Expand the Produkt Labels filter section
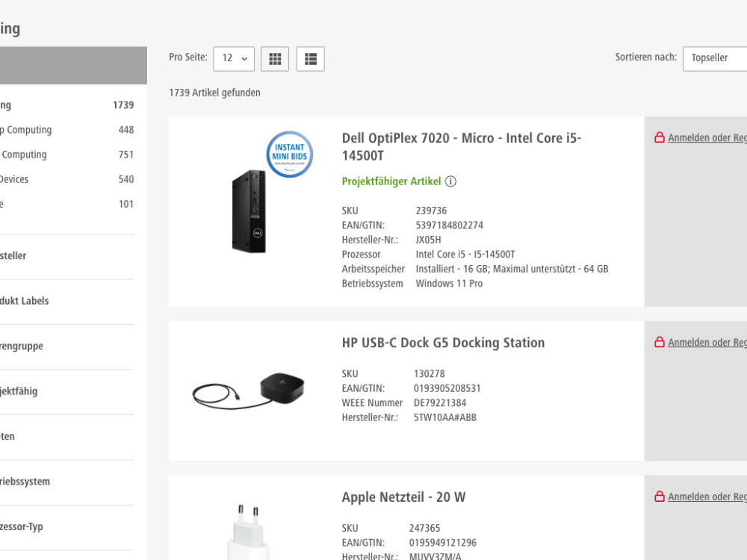This screenshot has height=560, width=747. coord(66,302)
